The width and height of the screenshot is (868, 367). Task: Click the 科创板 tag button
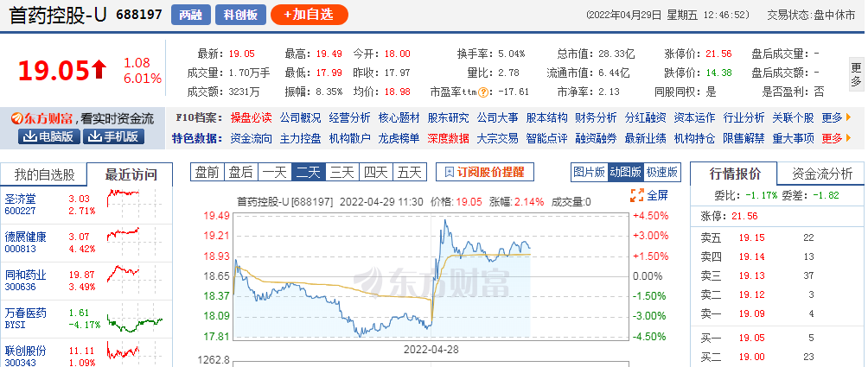coord(239,15)
